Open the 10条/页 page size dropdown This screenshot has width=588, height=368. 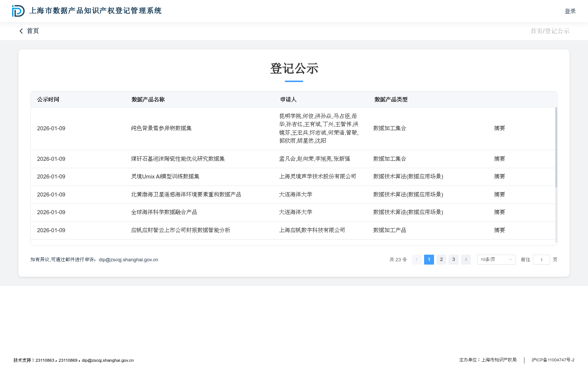(496, 259)
